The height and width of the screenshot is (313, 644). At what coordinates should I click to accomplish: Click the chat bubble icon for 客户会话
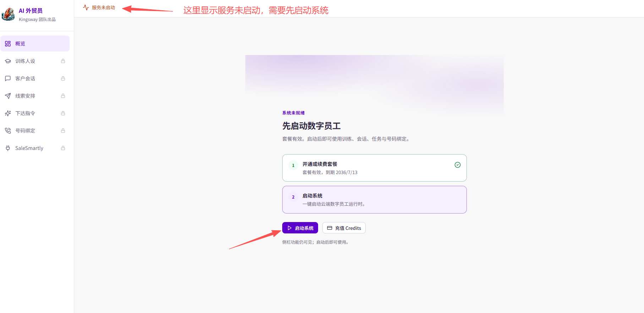click(x=8, y=79)
